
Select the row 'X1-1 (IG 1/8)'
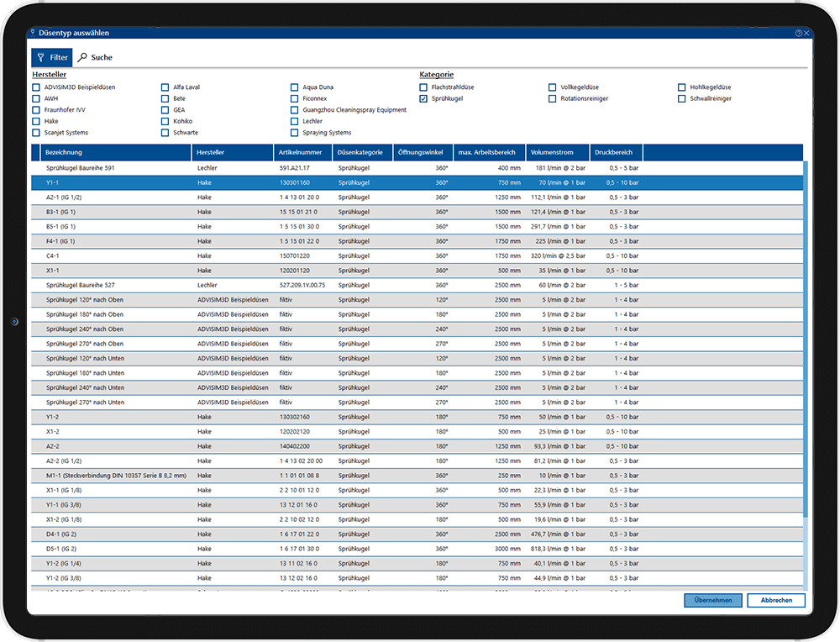coord(417,491)
